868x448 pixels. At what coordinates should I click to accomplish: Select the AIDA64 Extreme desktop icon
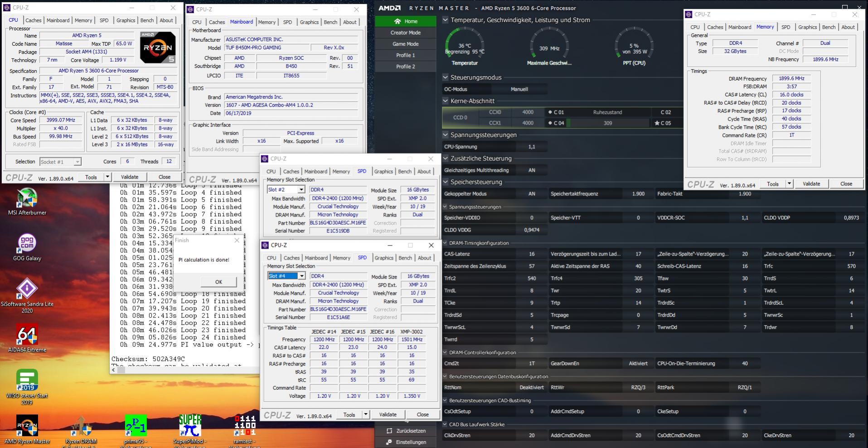pyautogui.click(x=27, y=338)
